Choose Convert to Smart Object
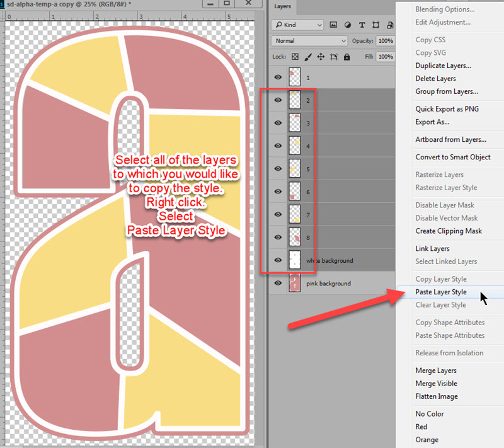This screenshot has height=448, width=504. coord(453,157)
